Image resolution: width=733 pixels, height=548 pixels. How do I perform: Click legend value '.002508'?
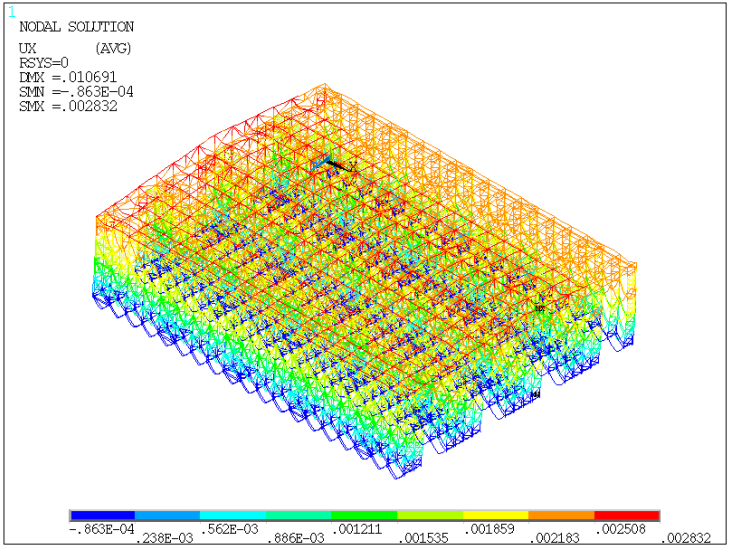coord(620,529)
